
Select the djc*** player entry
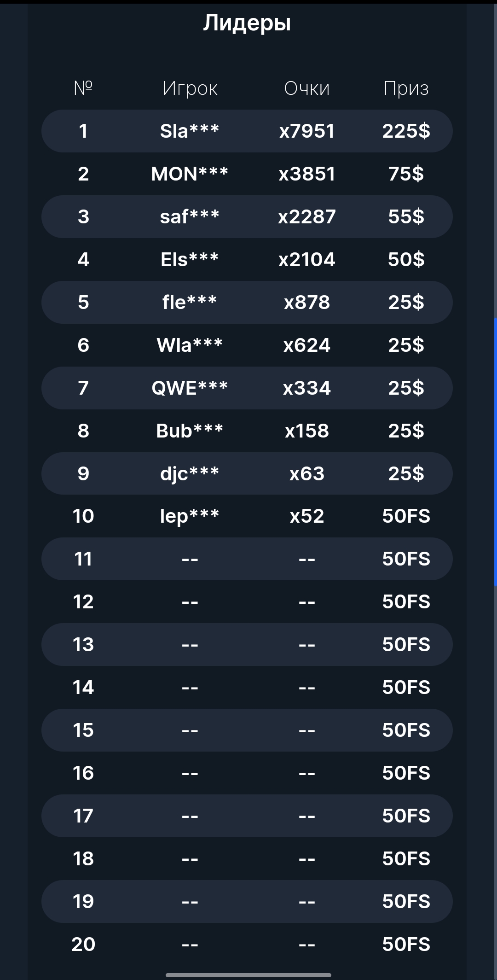pos(190,473)
